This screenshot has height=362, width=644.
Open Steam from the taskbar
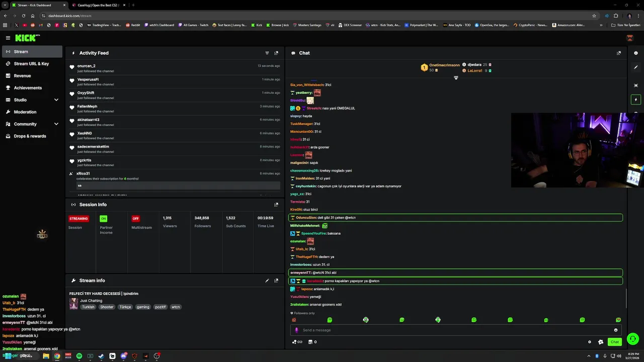(101, 356)
